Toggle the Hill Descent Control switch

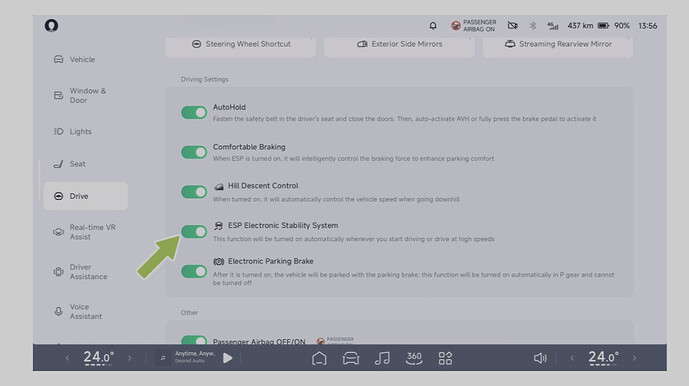pyautogui.click(x=194, y=192)
